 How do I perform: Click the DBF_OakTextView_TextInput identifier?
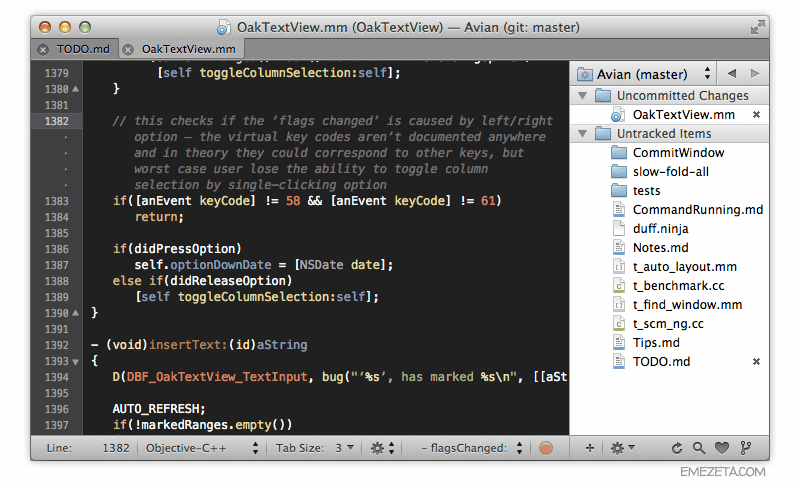pos(217,377)
